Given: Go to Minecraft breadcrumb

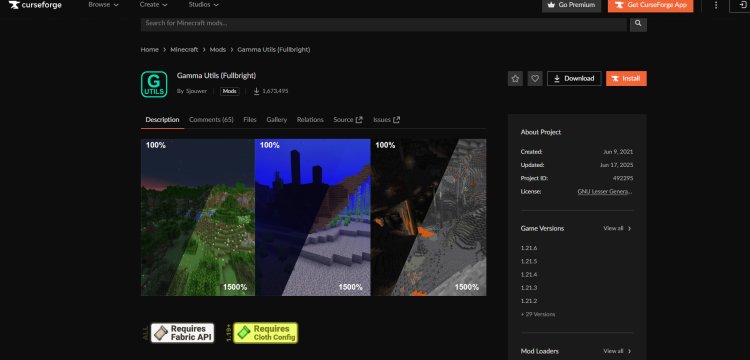Looking at the screenshot, I should pos(184,50).
